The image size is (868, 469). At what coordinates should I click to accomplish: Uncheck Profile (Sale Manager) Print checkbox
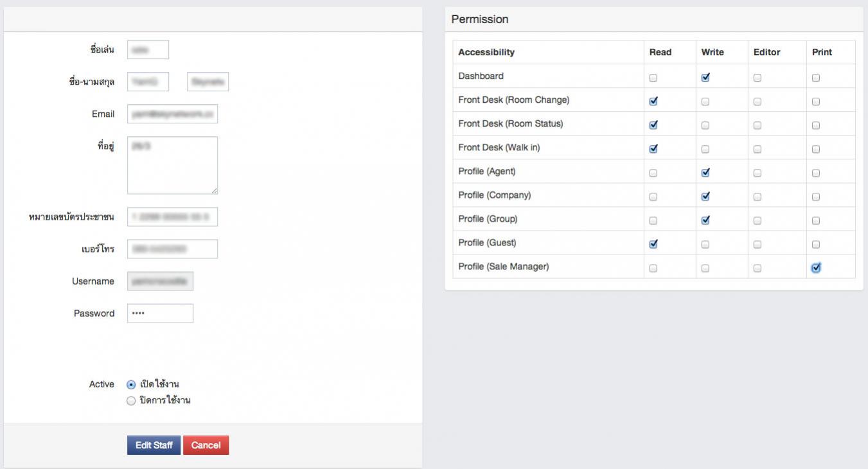816,268
